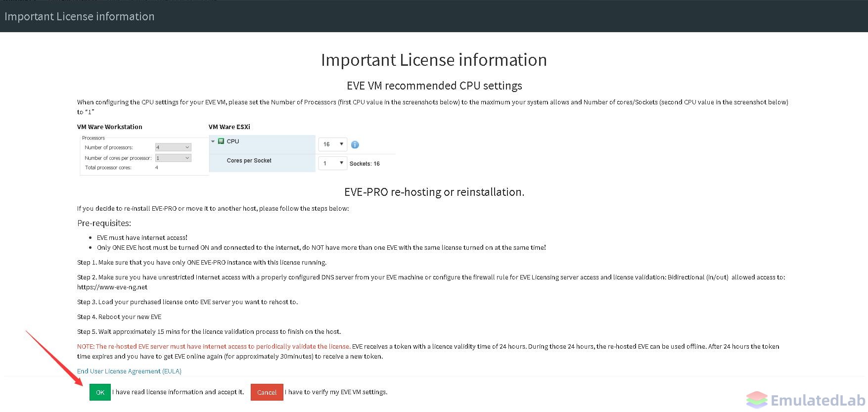Open the CPU count dropdown showing 16
Screen dimensions: 868x412
tap(332, 144)
